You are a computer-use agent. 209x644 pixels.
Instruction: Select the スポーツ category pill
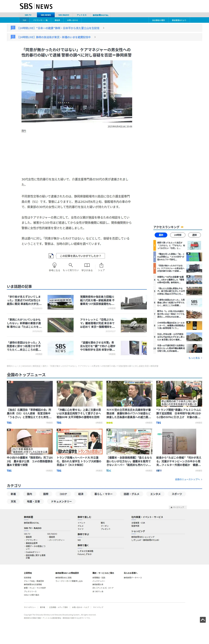pos(177,494)
